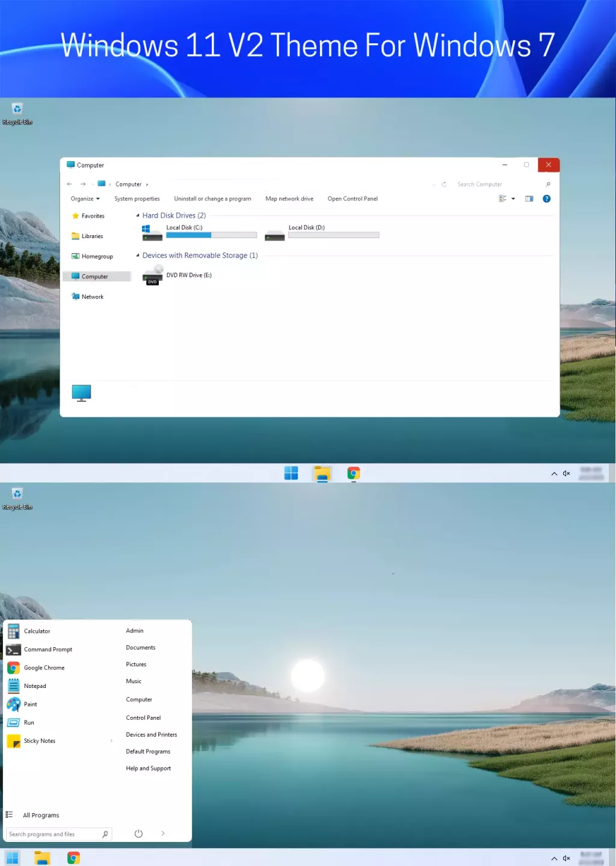Open Control Panel in Start menu

tap(143, 718)
